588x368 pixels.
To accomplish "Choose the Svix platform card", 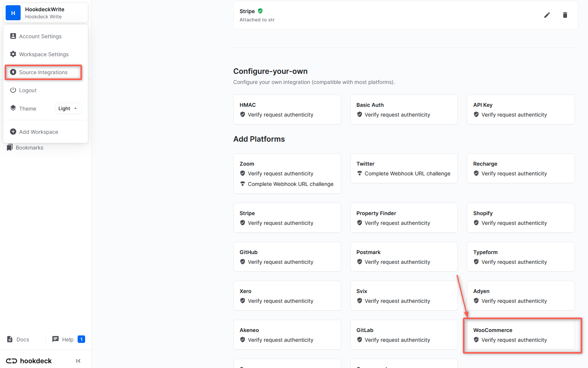I will [x=404, y=296].
